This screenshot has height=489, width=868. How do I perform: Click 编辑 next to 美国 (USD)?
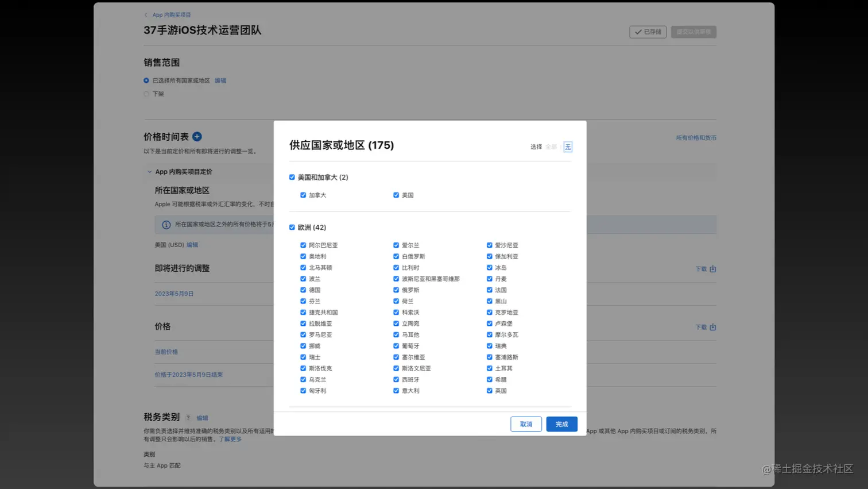[x=192, y=245]
